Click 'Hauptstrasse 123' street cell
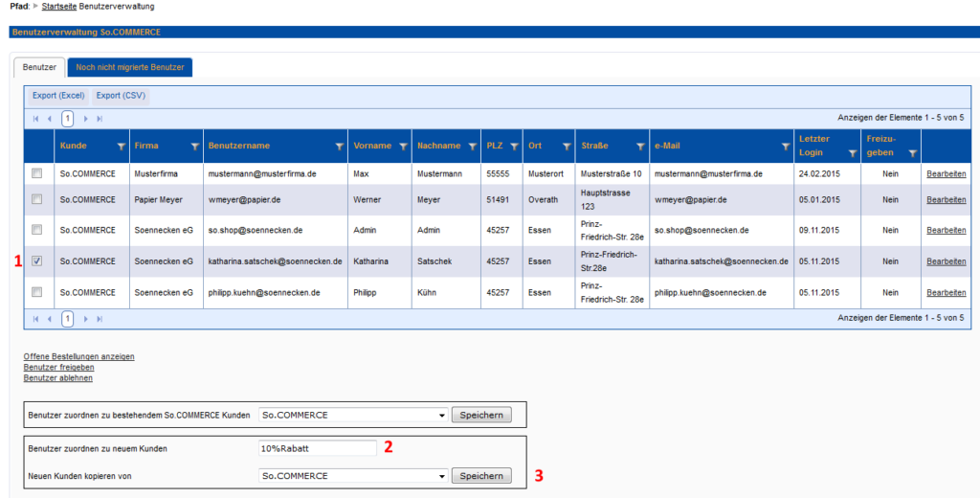Viewport: 980px width, 498px height. [x=606, y=199]
